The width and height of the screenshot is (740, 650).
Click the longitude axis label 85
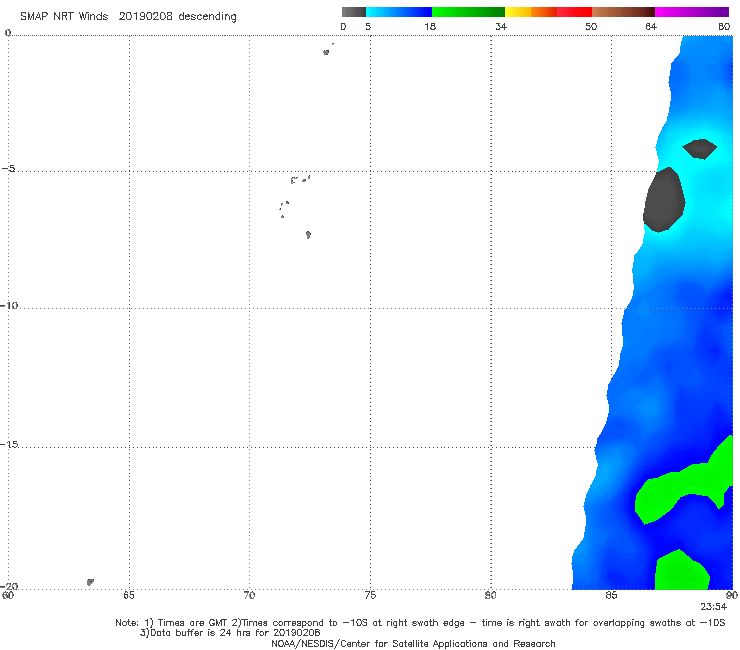(611, 595)
